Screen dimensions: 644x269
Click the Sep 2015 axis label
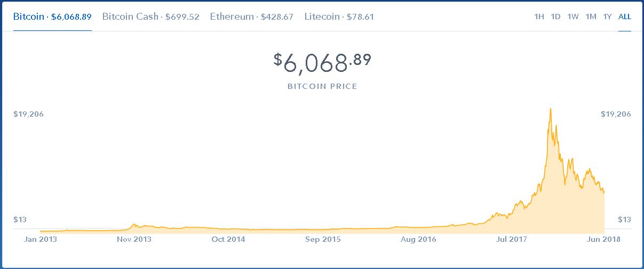coord(323,239)
